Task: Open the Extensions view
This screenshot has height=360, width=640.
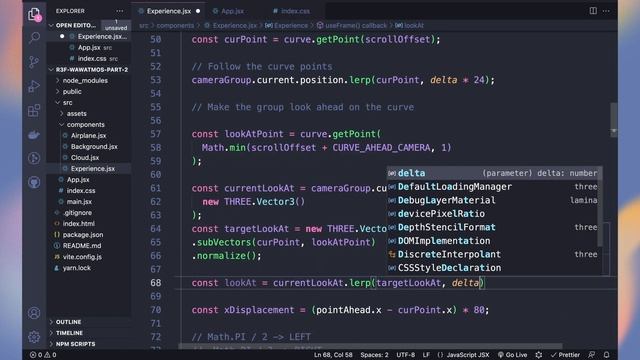Action: point(34,110)
